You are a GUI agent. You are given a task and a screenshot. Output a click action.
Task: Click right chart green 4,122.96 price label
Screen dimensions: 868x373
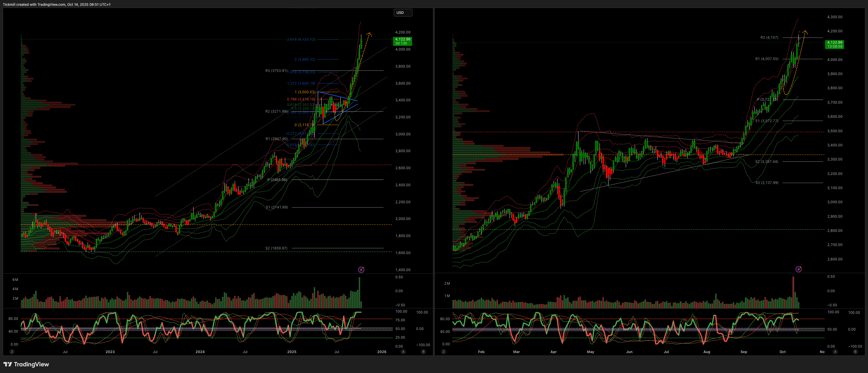coord(834,44)
